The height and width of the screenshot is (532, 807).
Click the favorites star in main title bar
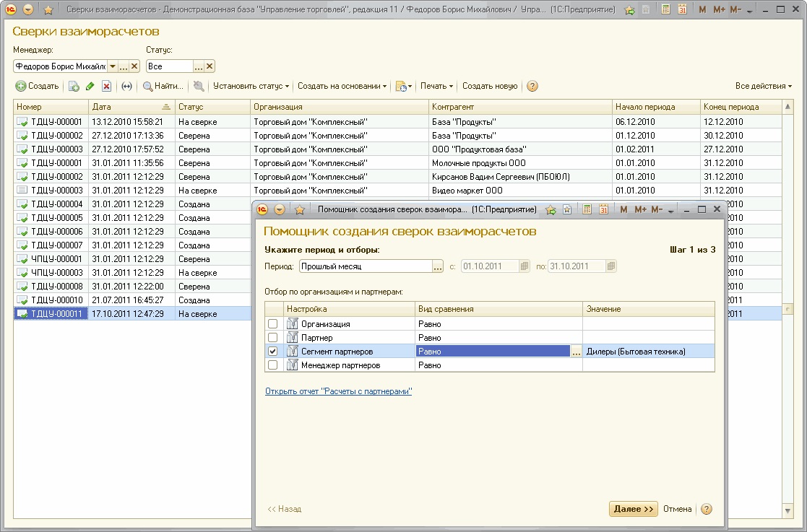coord(48,9)
